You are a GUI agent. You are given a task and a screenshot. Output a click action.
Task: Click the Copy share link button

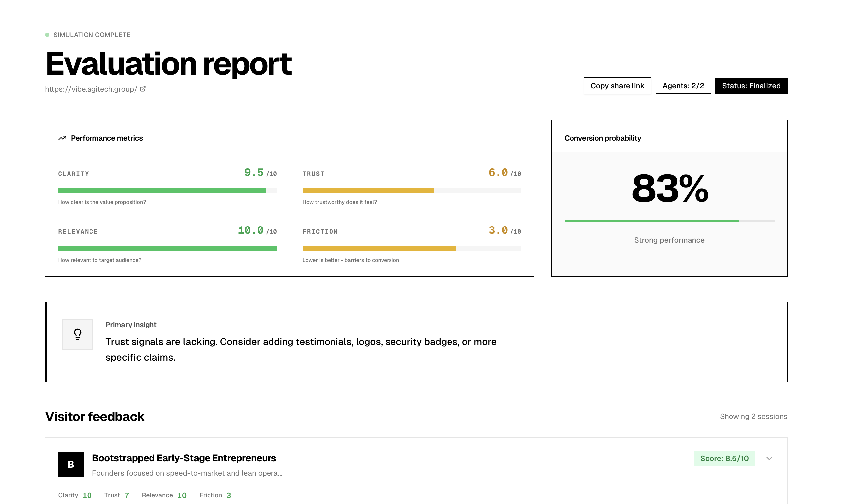click(617, 86)
